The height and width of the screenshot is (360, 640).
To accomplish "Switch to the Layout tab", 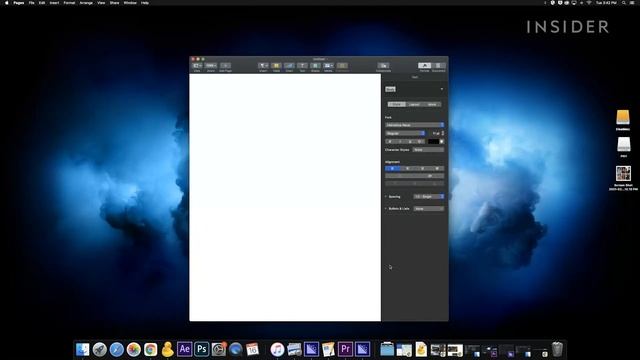I will pos(414,104).
